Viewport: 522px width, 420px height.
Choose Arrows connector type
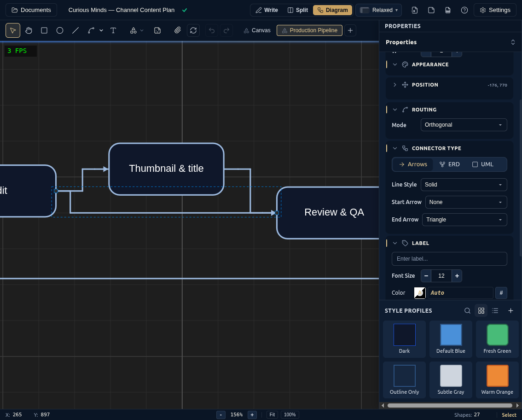413,164
